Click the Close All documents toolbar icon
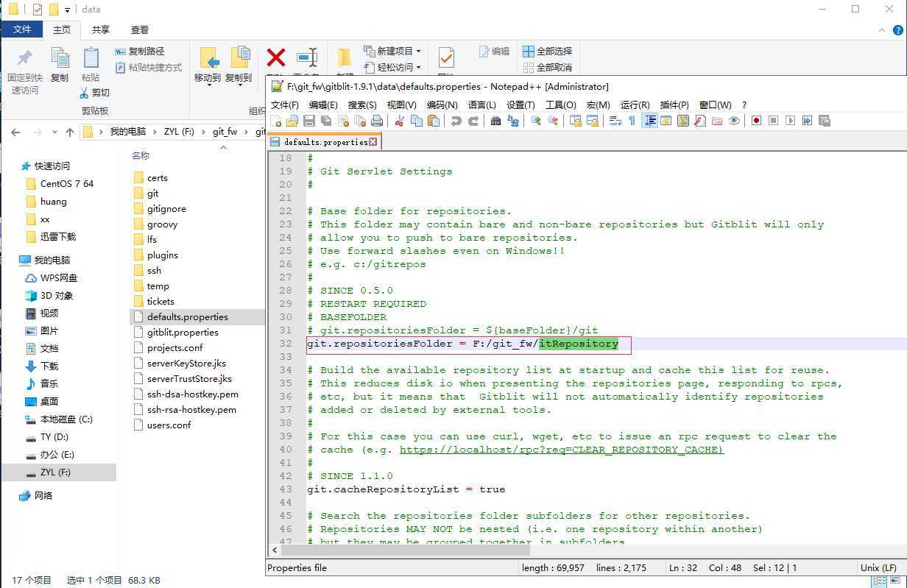Image resolution: width=907 pixels, height=588 pixels. tap(360, 121)
